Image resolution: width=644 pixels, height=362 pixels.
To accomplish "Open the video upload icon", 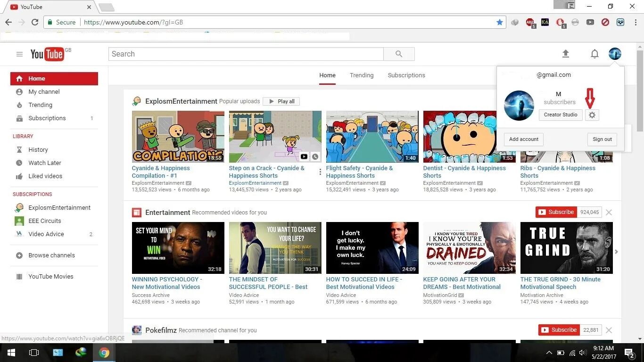I will [x=566, y=54].
